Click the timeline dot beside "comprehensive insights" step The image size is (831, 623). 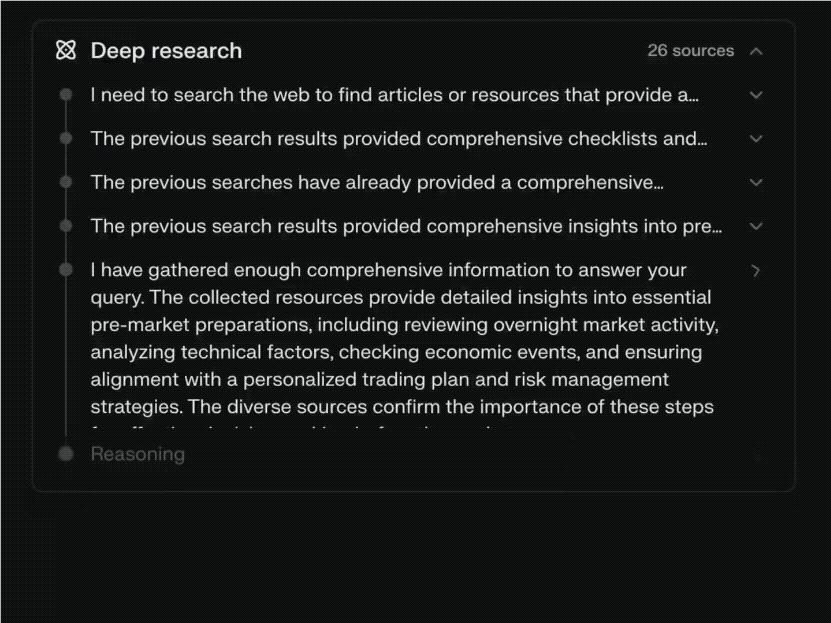click(66, 227)
